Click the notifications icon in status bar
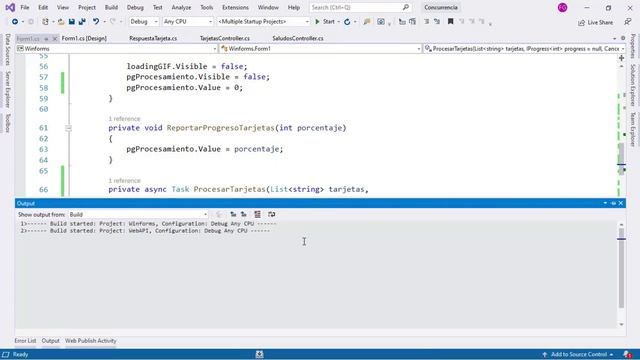Image resolution: width=640 pixels, height=360 pixels. tap(627, 354)
